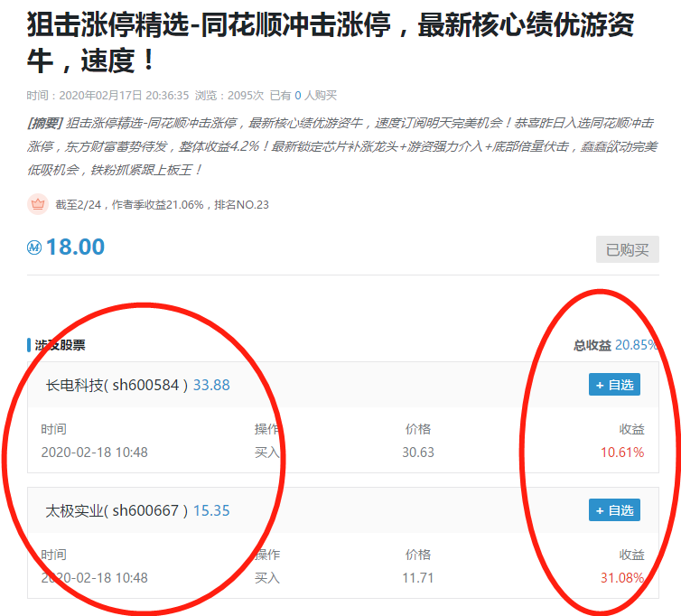
Task: Click the plus icon on 太极实业's 自选 button
Action: tap(600, 510)
